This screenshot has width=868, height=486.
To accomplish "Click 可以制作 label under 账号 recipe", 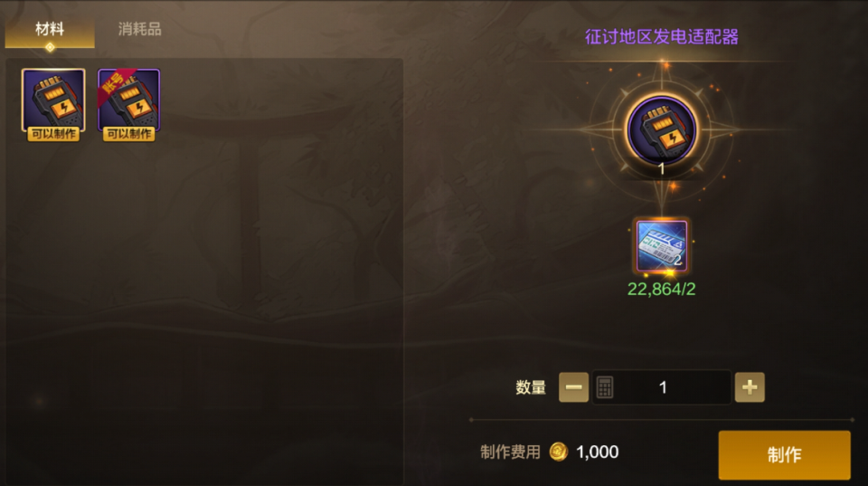I will [x=129, y=134].
